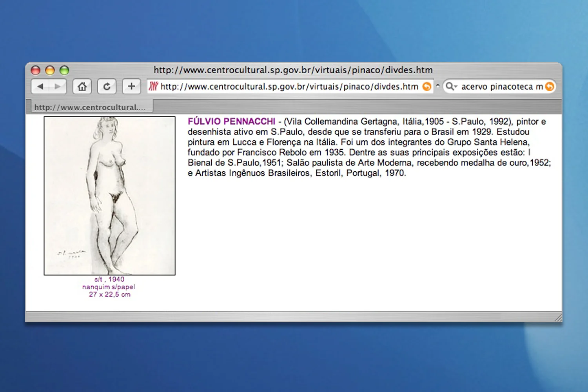Click orange snapback arrow in address bar
The height and width of the screenshot is (392, 588).
coord(427,86)
